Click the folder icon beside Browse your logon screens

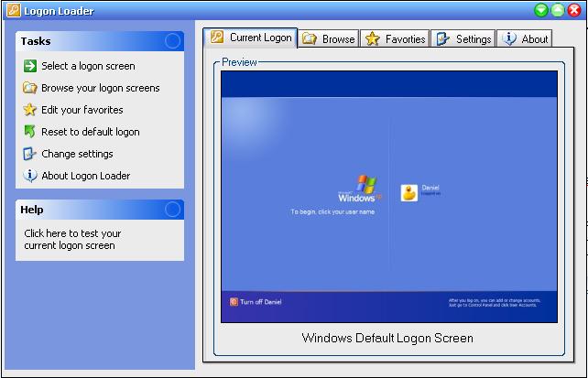tap(30, 88)
